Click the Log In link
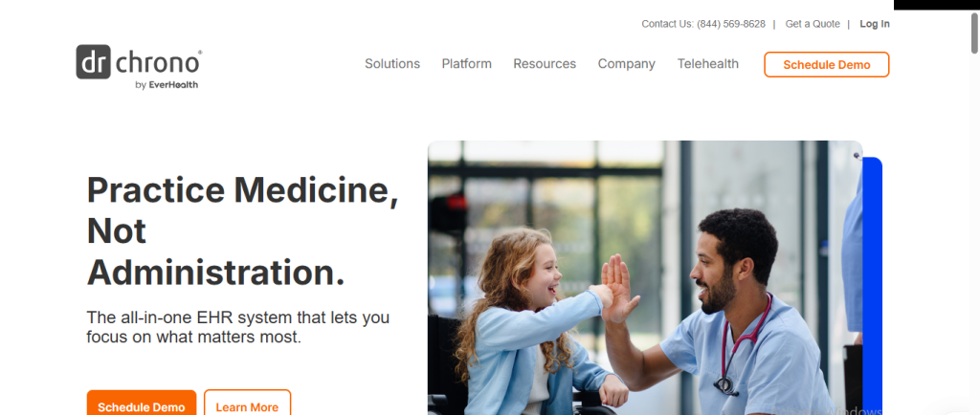Screen dimensions: 980x415 tap(875, 24)
